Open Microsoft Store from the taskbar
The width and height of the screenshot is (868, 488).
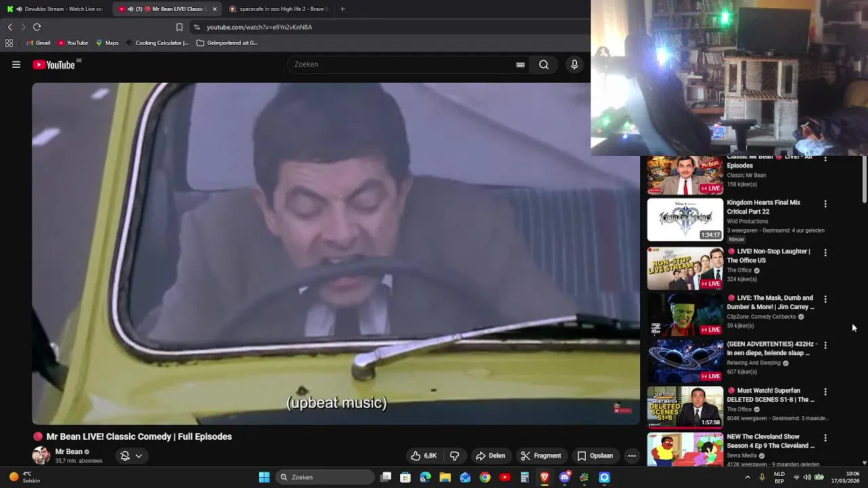point(406,477)
